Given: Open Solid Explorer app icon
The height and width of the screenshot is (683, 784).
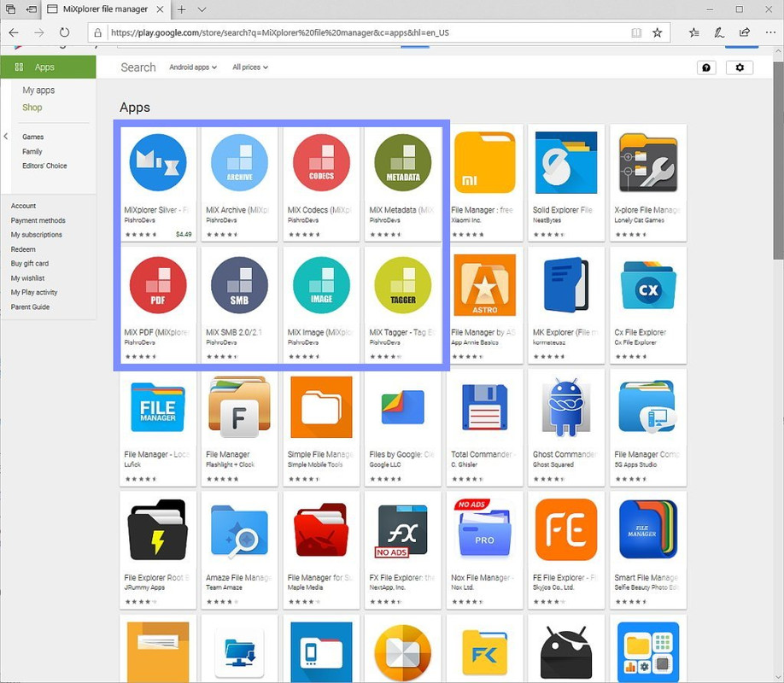Looking at the screenshot, I should pyautogui.click(x=566, y=162).
